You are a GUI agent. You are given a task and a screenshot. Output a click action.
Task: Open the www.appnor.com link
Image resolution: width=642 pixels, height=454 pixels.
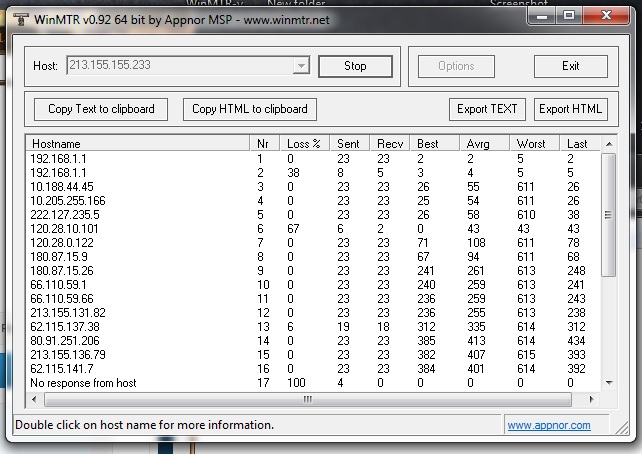549,425
